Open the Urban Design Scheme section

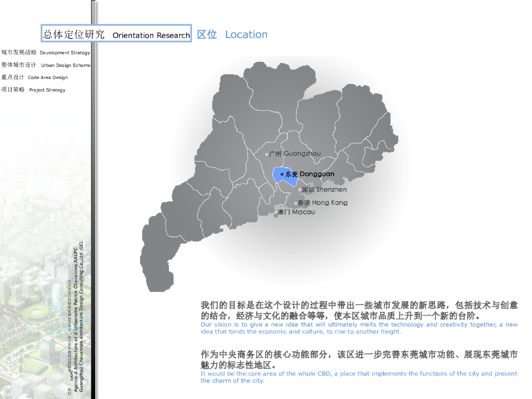(x=46, y=65)
